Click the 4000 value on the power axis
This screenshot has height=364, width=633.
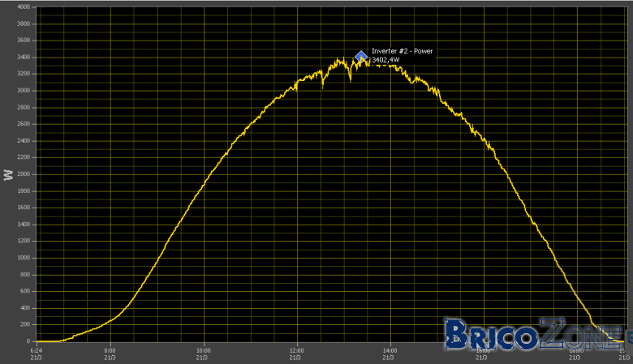[x=24, y=6]
